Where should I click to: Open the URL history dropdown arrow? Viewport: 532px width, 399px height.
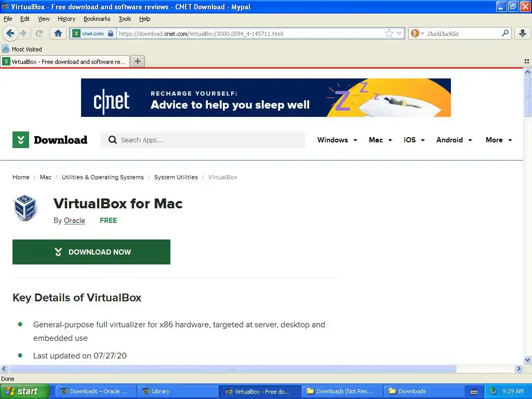tap(400, 33)
